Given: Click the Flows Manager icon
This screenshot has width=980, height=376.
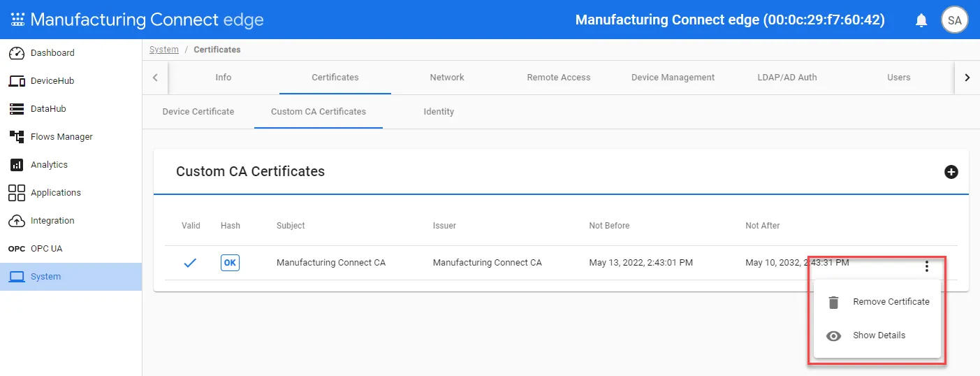Looking at the screenshot, I should tap(17, 137).
